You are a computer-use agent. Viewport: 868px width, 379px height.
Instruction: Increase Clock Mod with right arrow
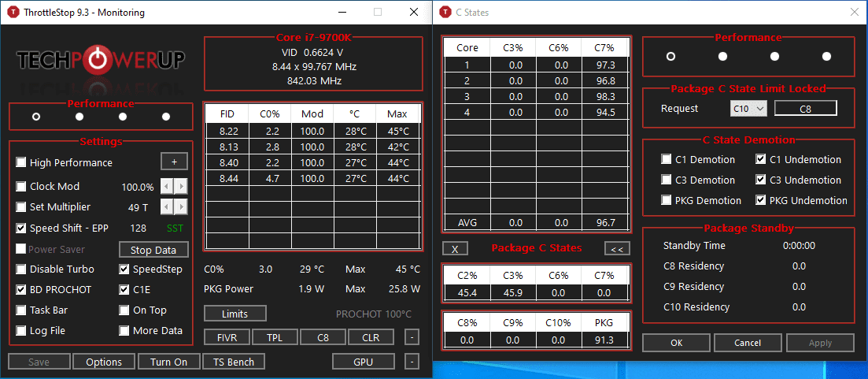pos(181,186)
